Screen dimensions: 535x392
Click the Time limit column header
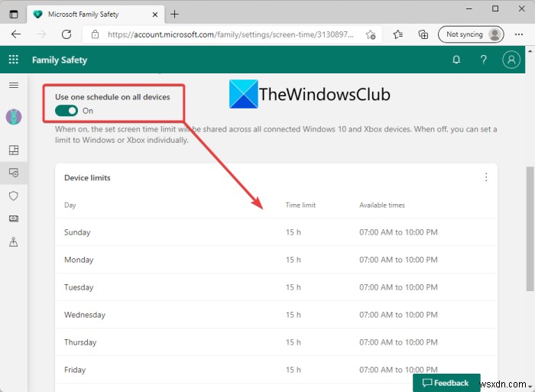[300, 205]
